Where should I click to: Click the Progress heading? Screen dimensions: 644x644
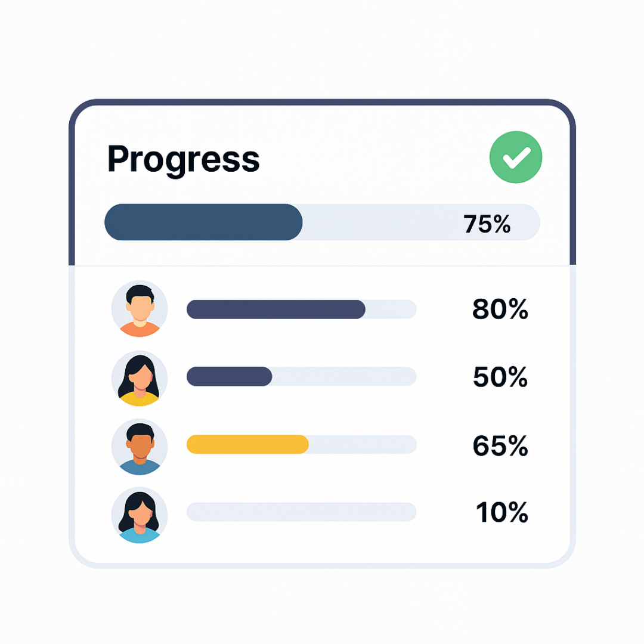coord(183,159)
